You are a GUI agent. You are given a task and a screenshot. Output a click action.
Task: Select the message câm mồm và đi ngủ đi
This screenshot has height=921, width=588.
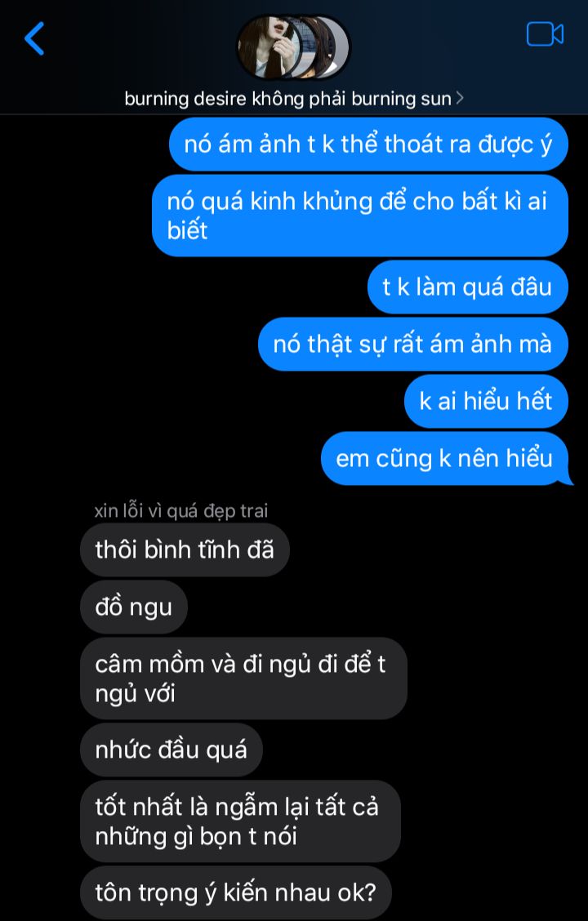[243, 679]
